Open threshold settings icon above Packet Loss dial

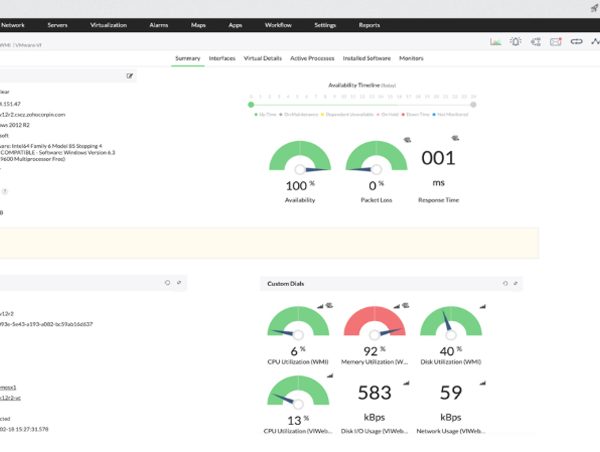(407, 140)
